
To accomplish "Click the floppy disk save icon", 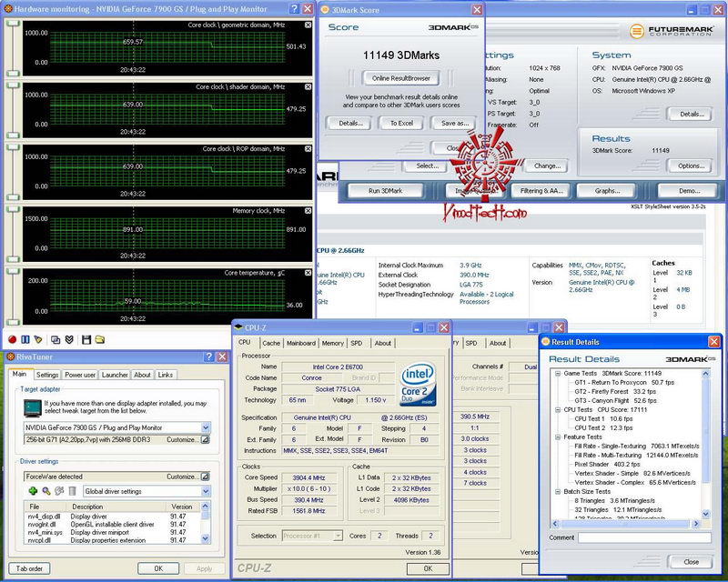I will pyautogui.click(x=86, y=340).
